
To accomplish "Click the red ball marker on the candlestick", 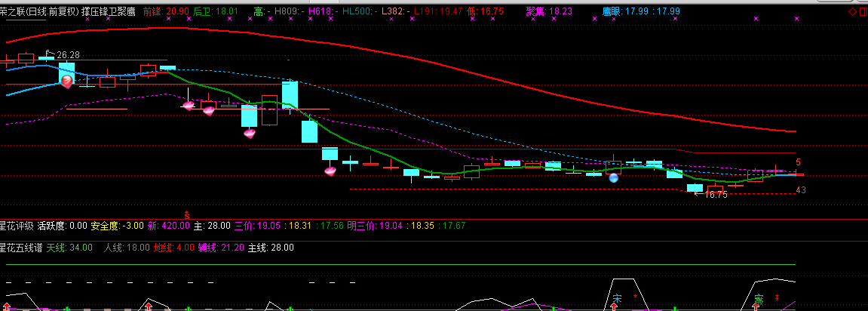I will (x=67, y=81).
